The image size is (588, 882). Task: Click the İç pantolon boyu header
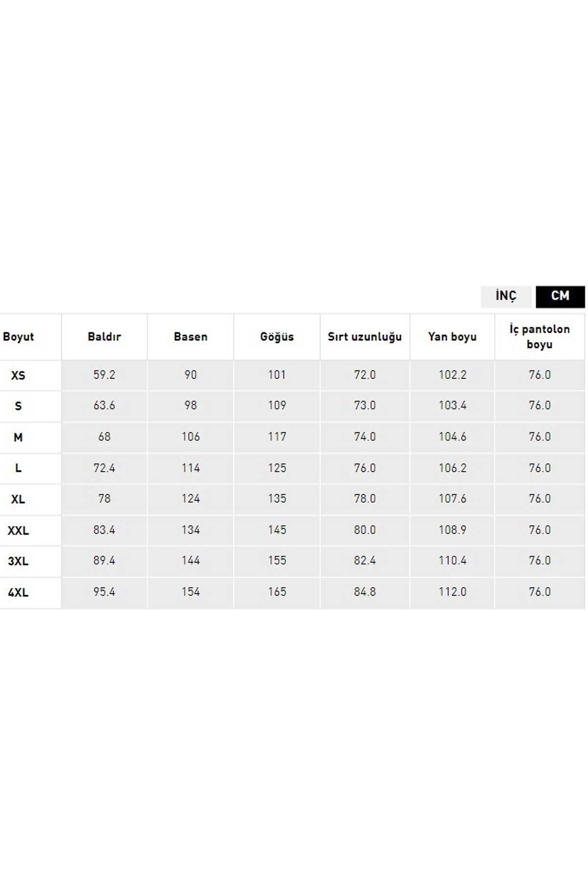(539, 337)
